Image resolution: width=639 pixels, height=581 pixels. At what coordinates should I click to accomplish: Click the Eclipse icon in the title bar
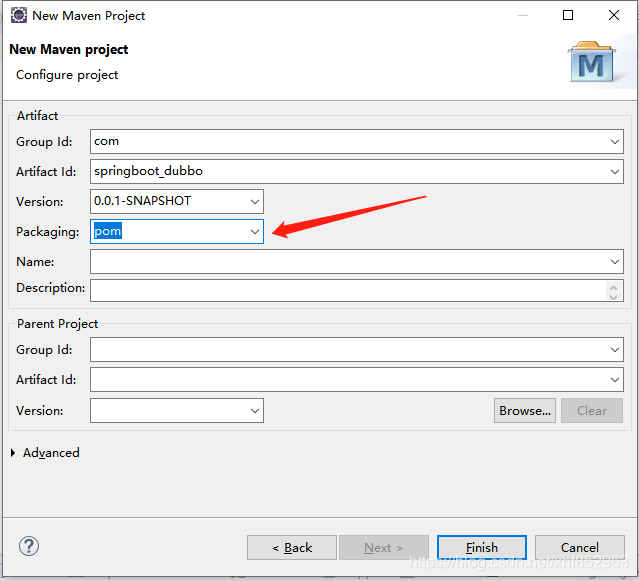pos(18,15)
